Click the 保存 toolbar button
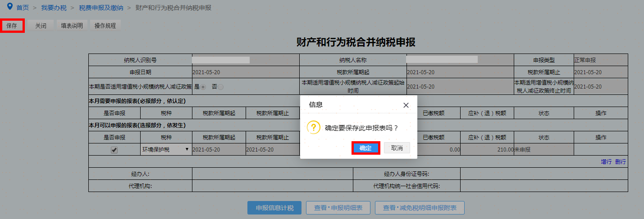The image size is (644, 219). point(12,26)
